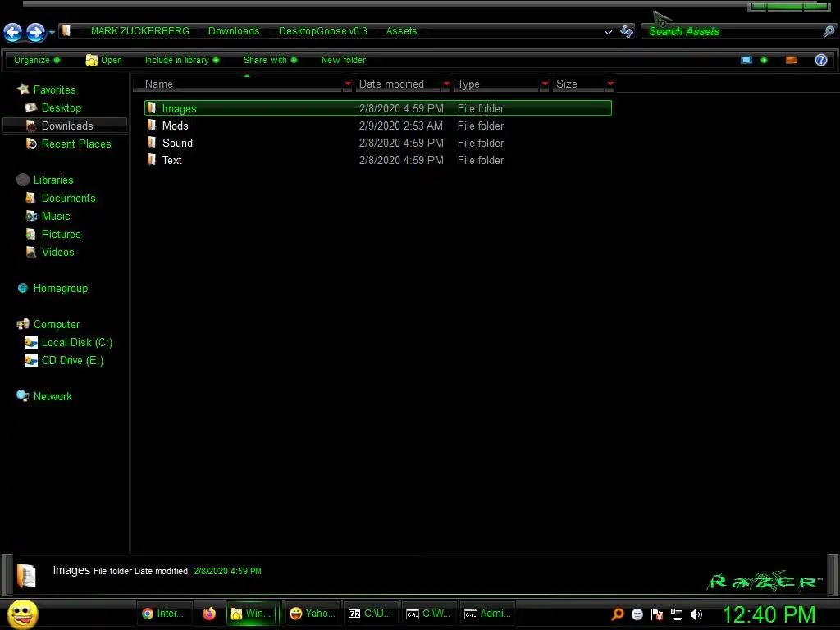This screenshot has height=630, width=840.
Task: Open the Name column filter dropdown
Action: (x=348, y=84)
